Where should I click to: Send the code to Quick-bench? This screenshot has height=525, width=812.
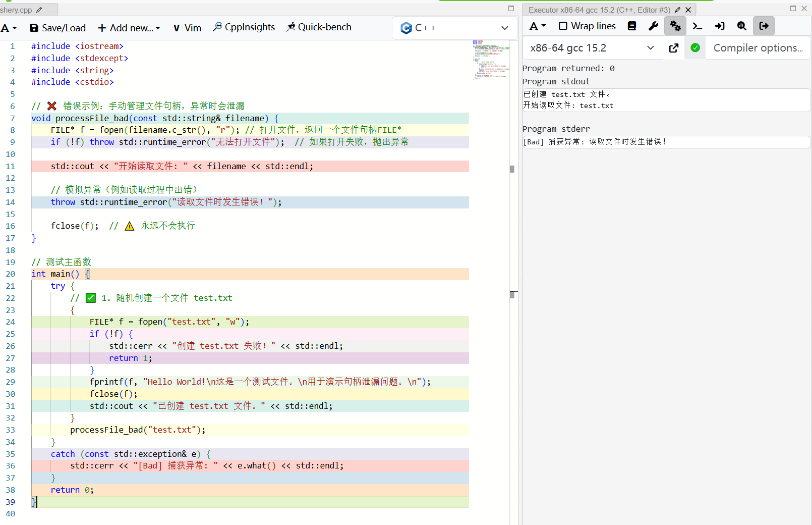[x=319, y=27]
